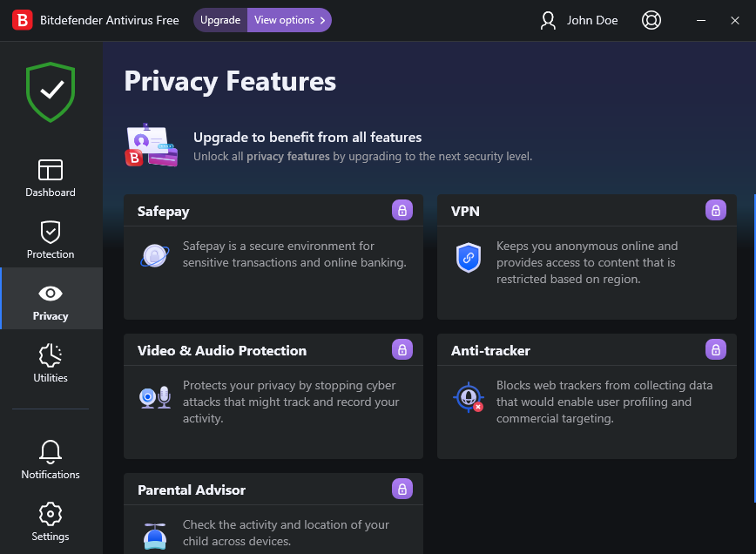Open Settings gear in sidebar
This screenshot has height=554, width=756.
coord(51,522)
